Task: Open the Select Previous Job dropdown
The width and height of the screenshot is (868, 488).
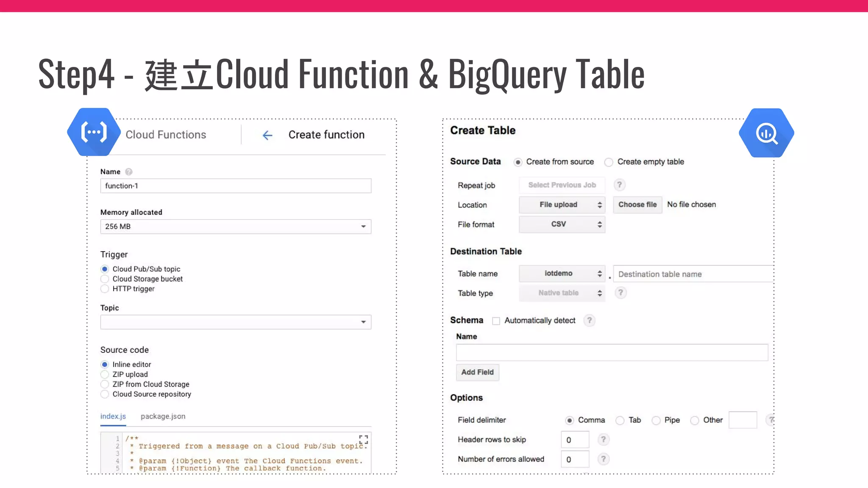Action: (x=562, y=185)
